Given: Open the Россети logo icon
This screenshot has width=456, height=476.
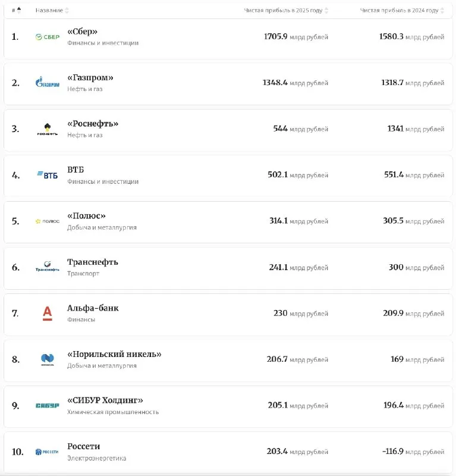Looking at the screenshot, I should (x=48, y=452).
